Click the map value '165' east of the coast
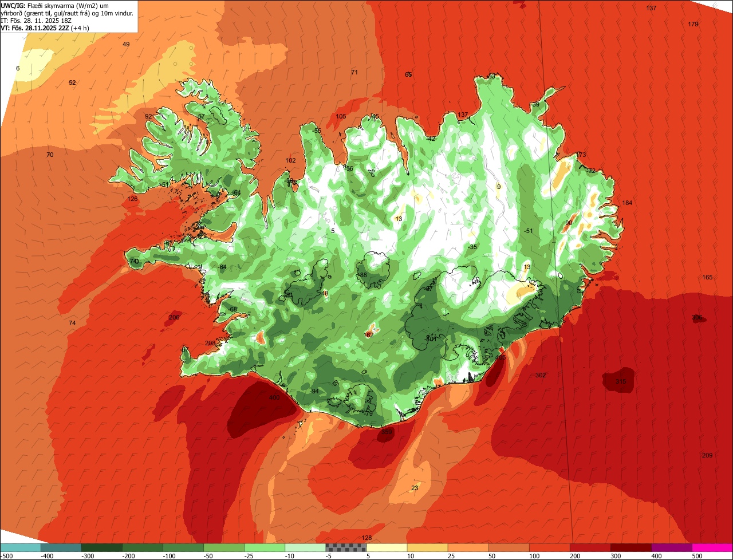The height and width of the screenshot is (560, 733). (707, 277)
